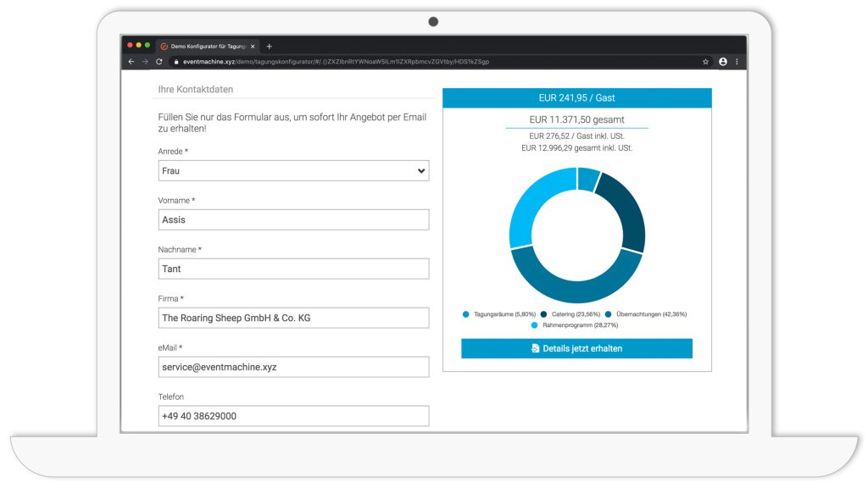
Task: Open the Chrome three-dot menu
Action: [x=737, y=62]
